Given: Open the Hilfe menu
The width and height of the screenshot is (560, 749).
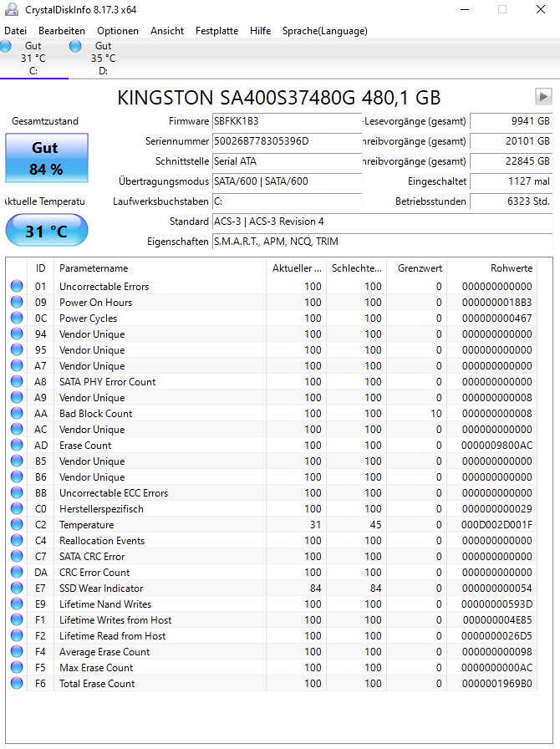Looking at the screenshot, I should (x=261, y=31).
